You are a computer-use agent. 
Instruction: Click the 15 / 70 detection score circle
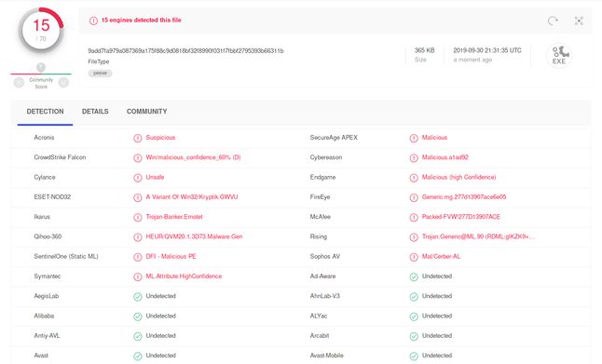point(41,31)
